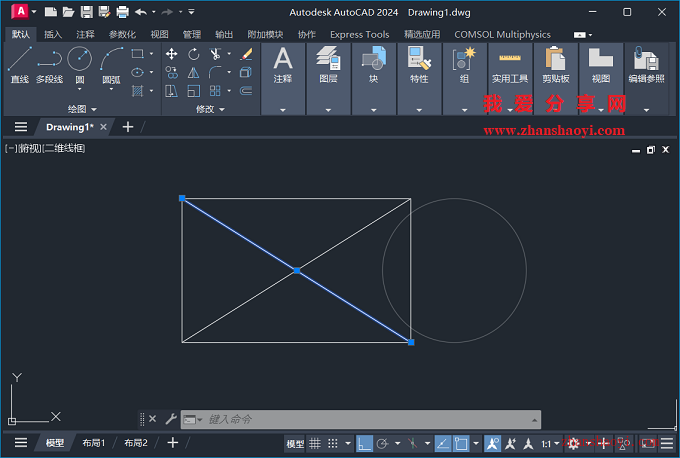Open the Quick Access Toolbar customize dropdown
Image resolution: width=680 pixels, height=458 pixels.
click(x=191, y=12)
